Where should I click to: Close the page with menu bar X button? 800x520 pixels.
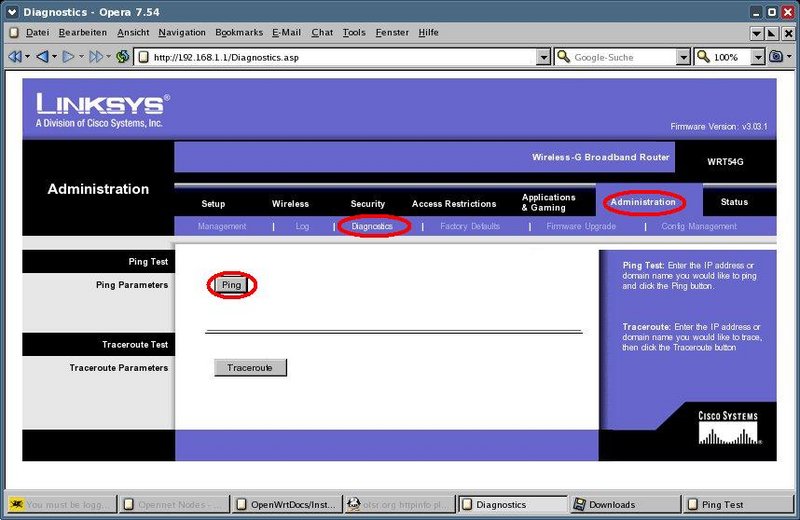click(788, 34)
